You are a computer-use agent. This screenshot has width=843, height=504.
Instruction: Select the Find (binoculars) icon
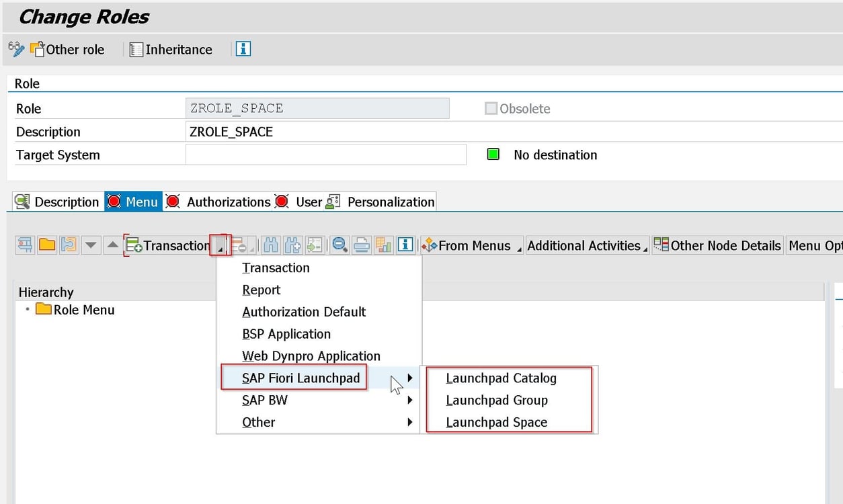tap(270, 245)
